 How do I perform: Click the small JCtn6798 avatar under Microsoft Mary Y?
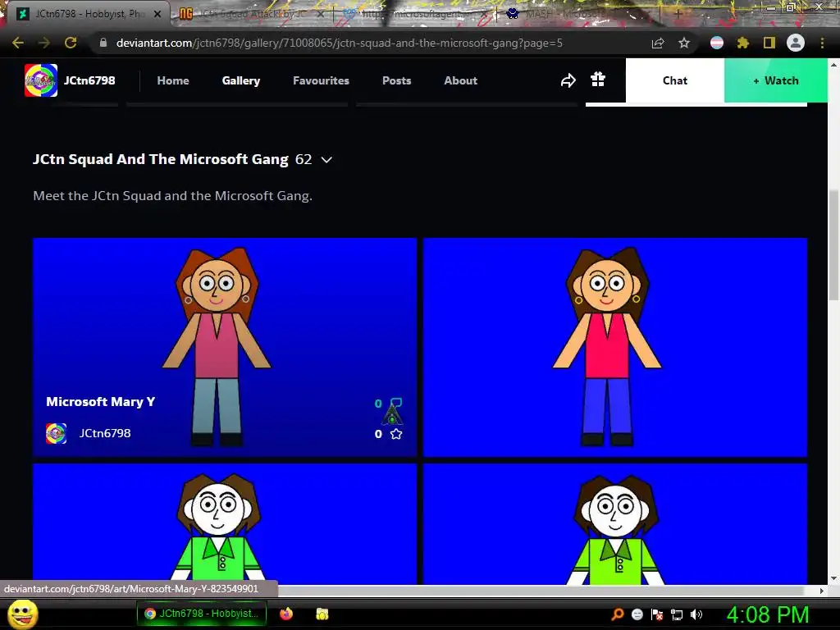(x=57, y=433)
